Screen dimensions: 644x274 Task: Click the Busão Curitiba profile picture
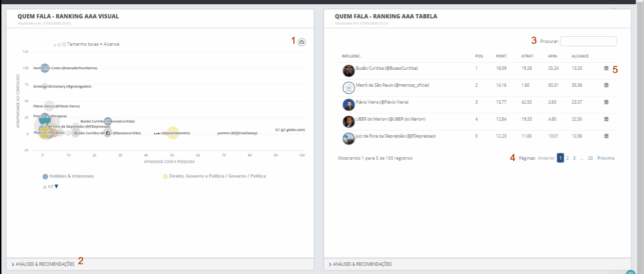pos(348,71)
